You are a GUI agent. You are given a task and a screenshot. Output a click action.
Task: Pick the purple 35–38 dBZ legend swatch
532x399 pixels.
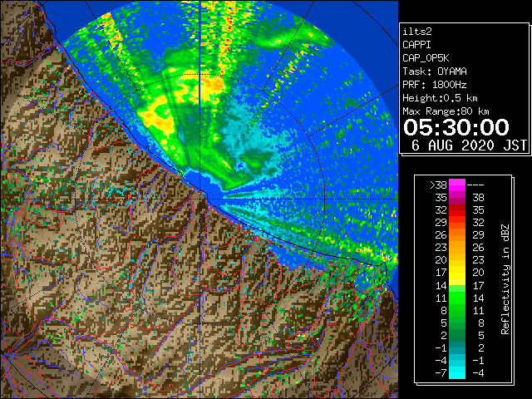pos(457,198)
